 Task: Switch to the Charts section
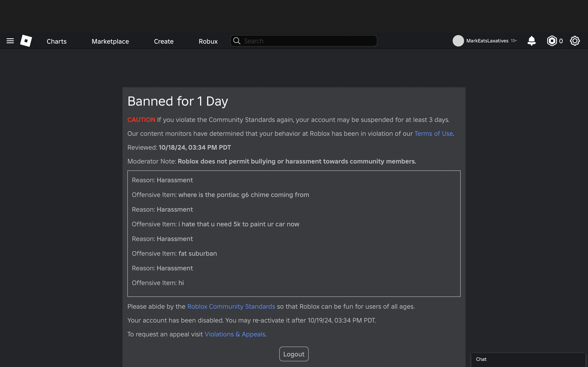pyautogui.click(x=56, y=41)
